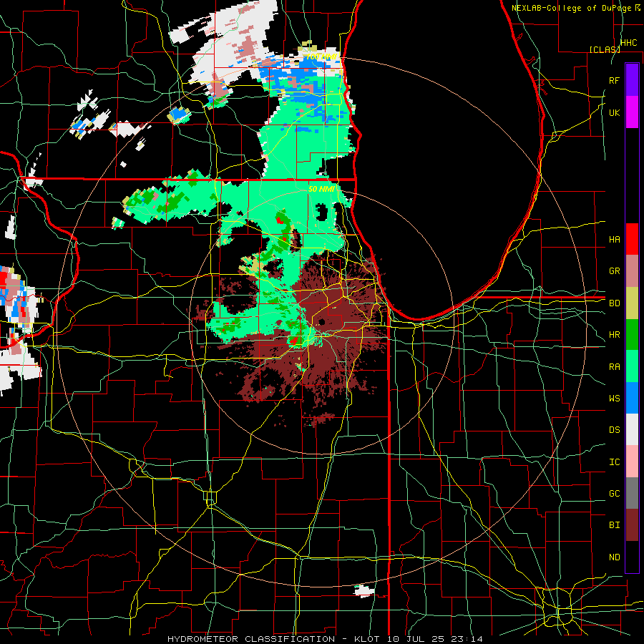Click the HR legend label
Screen dimensions: 644x644
coord(615,335)
